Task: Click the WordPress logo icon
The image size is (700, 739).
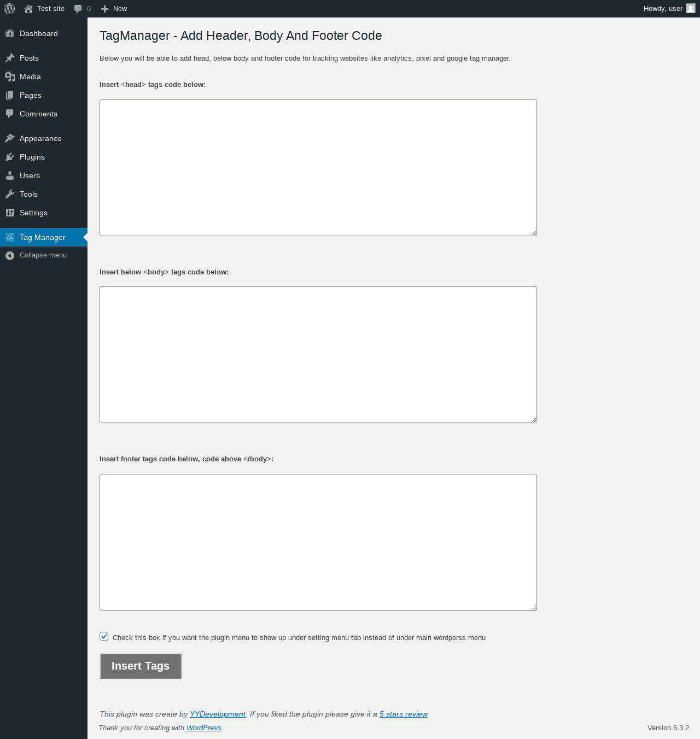Action: click(x=9, y=9)
